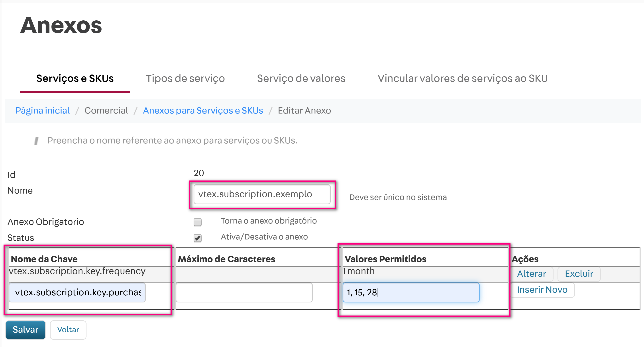This screenshot has height=347, width=644.
Task: Click the Valores Permitidos input with 1, 15, 28
Action: click(x=411, y=292)
